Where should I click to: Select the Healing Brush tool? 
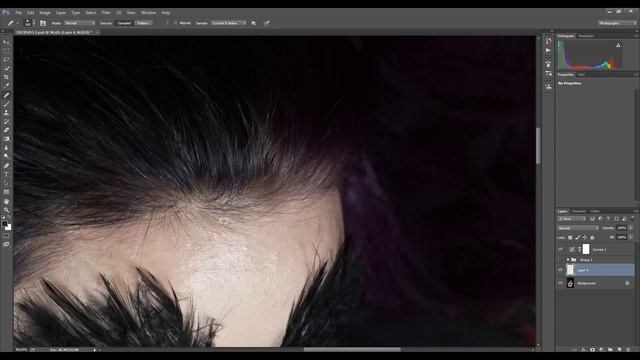(x=6, y=95)
